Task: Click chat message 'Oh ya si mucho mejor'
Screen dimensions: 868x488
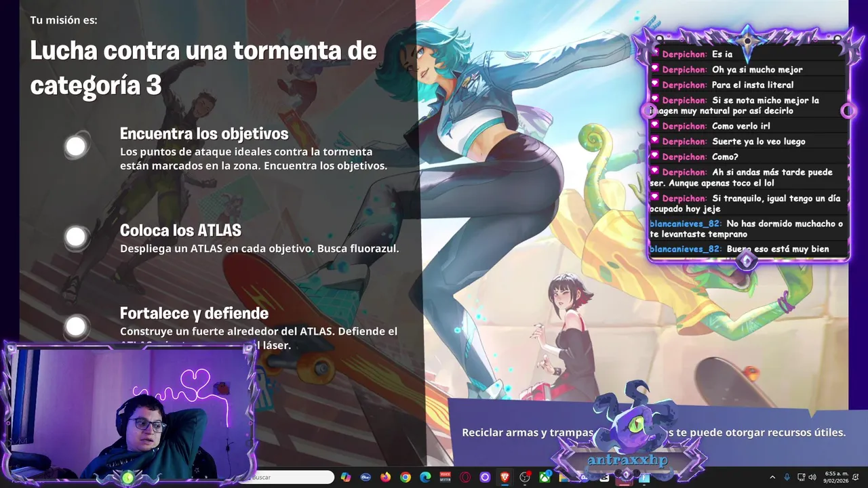Action: pyautogui.click(x=757, y=70)
